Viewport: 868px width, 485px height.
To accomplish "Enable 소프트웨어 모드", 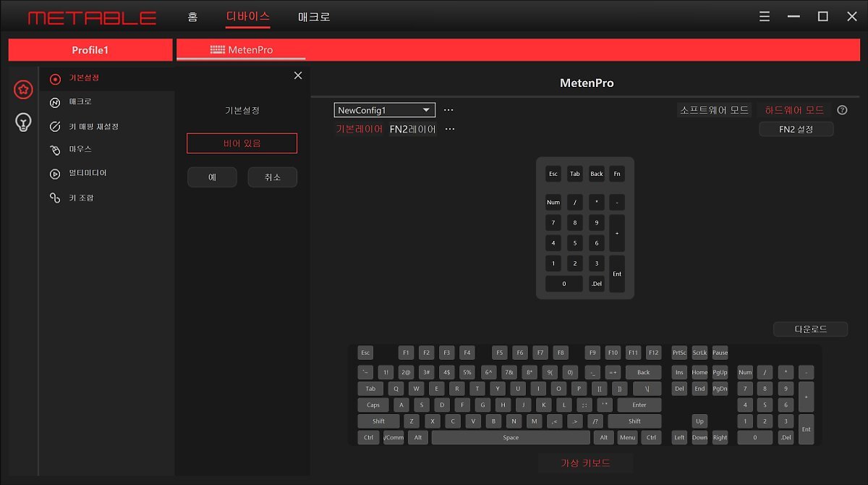I will (x=714, y=110).
